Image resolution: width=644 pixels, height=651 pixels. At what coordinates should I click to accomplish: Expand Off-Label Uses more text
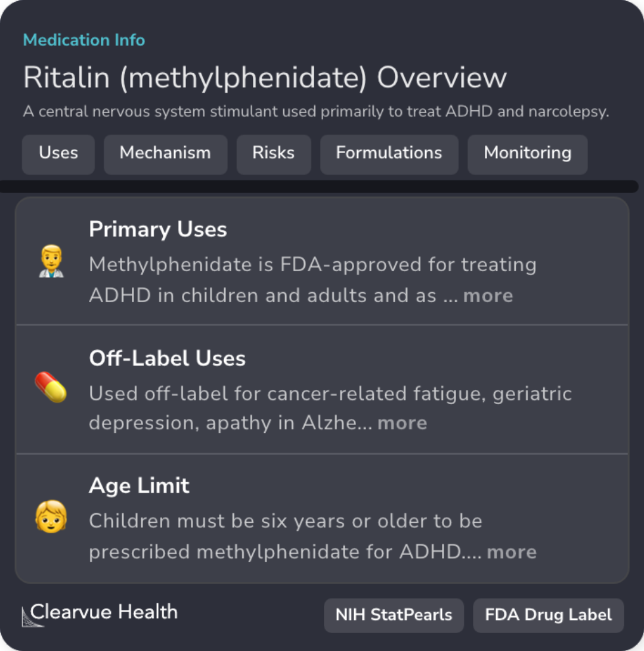tap(402, 423)
